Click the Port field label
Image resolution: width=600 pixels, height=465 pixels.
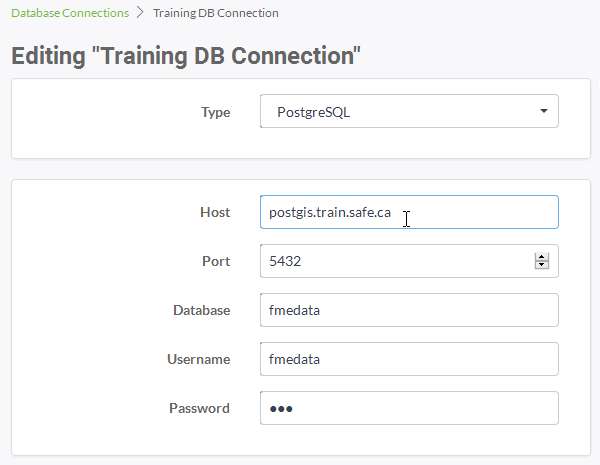(216, 261)
